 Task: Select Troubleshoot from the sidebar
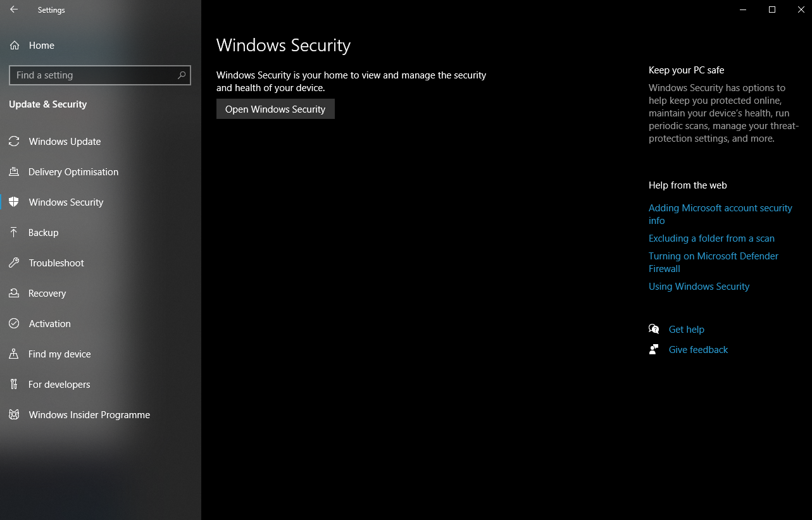coord(56,263)
